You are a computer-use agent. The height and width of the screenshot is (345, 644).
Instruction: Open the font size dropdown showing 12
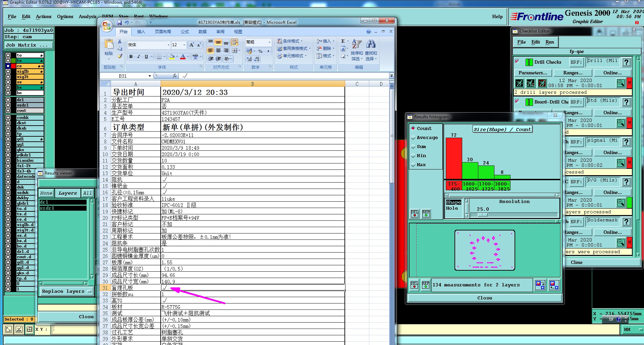tap(184, 45)
